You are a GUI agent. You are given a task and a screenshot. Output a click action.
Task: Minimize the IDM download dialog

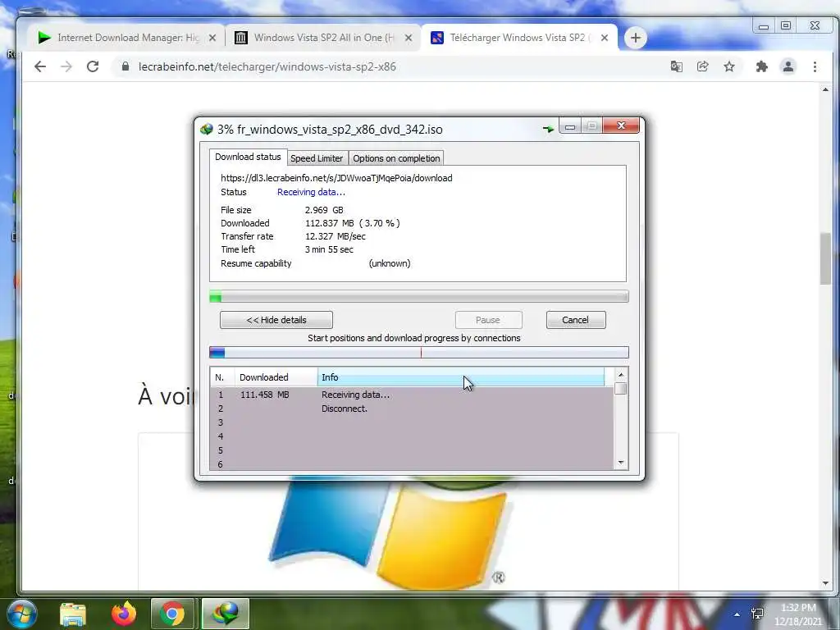click(x=570, y=126)
